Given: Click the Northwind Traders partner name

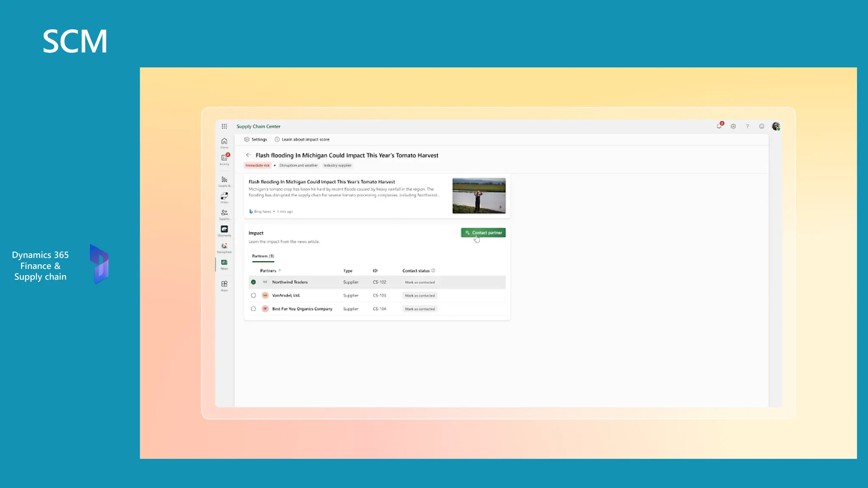Looking at the screenshot, I should coord(290,282).
